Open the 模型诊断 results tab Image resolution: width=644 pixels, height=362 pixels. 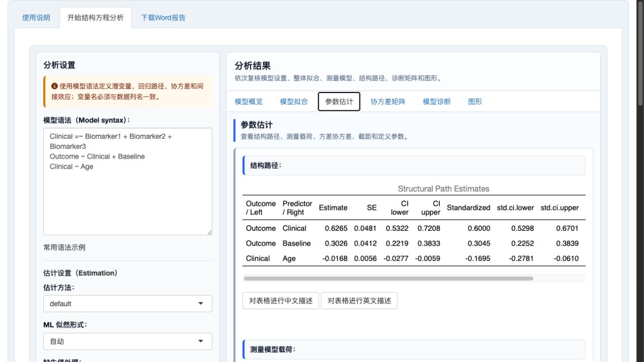point(437,102)
